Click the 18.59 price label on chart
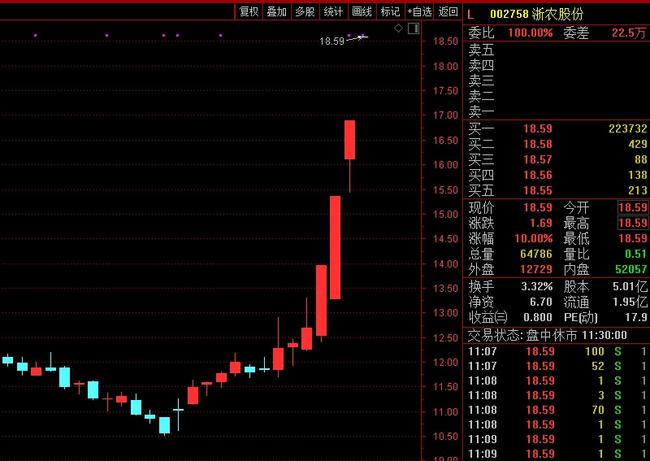 332,41
